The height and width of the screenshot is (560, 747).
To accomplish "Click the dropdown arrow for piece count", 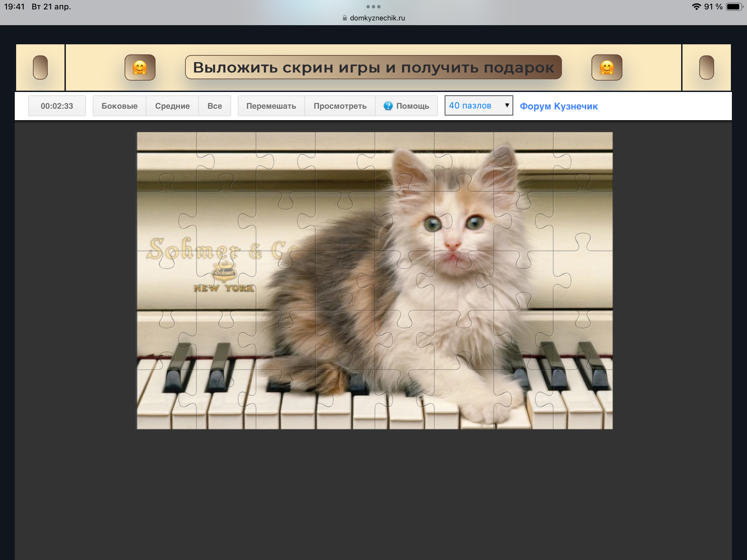I will click(507, 105).
